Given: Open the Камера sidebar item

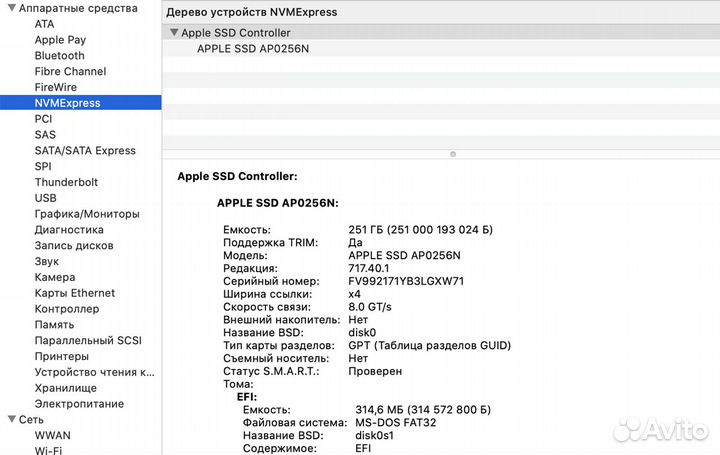Looking at the screenshot, I should click(x=55, y=277).
